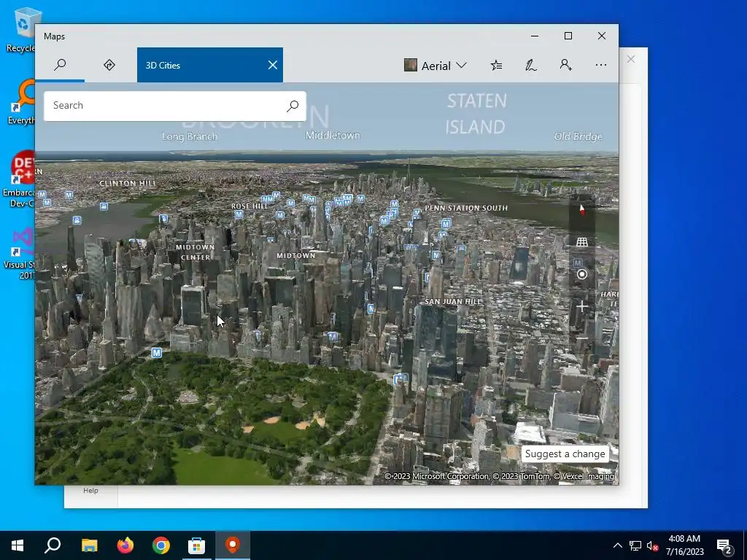Minimize the Maps window
747x560 pixels.
coord(535,36)
